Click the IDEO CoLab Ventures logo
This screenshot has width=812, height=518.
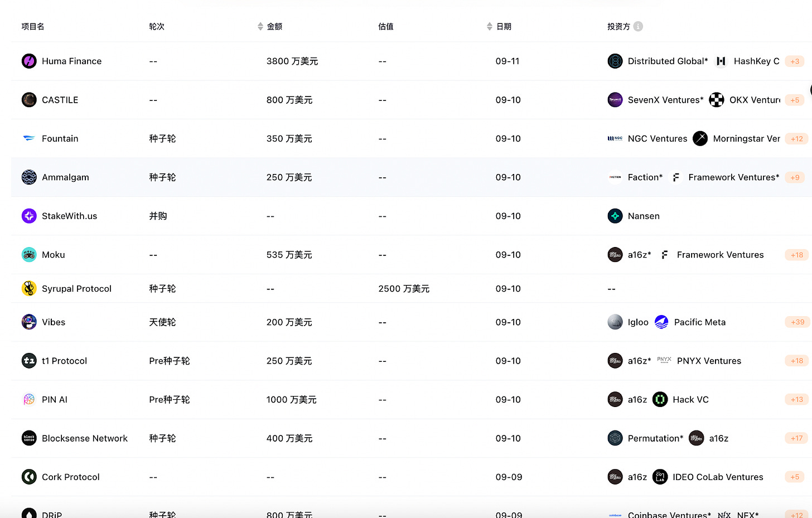point(660,477)
